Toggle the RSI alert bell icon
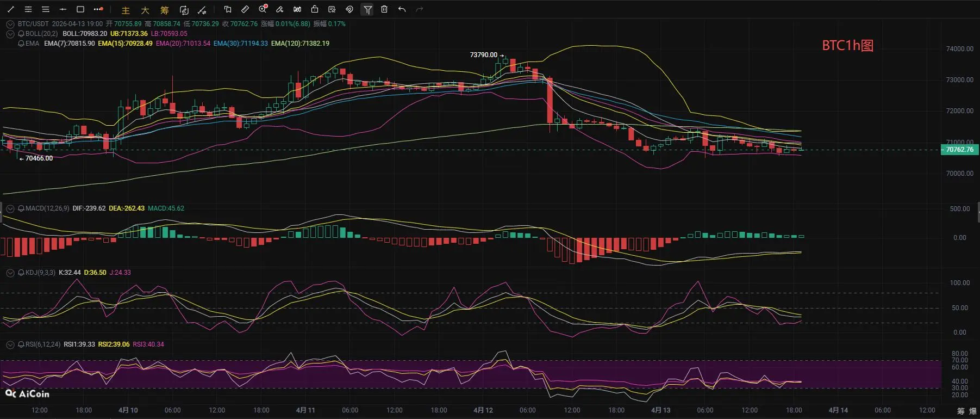The width and height of the screenshot is (980, 419). pyautogui.click(x=21, y=344)
